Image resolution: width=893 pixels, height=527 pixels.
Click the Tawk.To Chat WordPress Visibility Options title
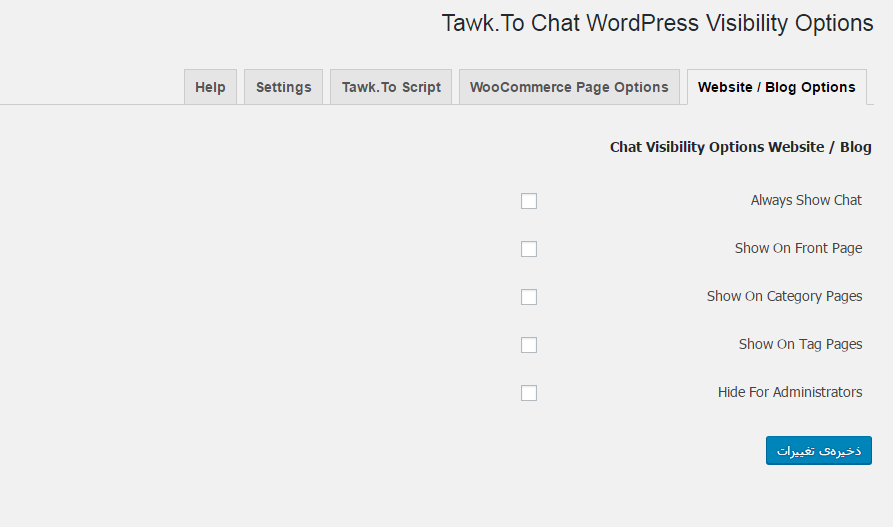pyautogui.click(x=657, y=23)
